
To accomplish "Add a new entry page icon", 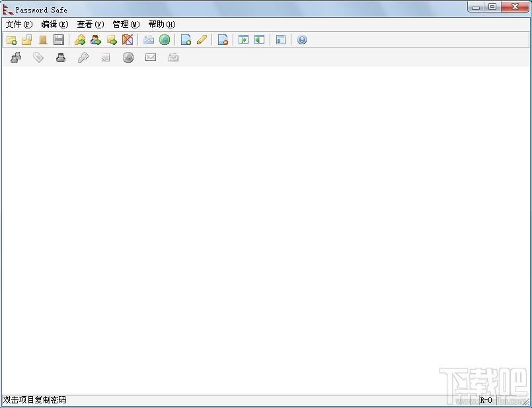I will click(x=186, y=40).
